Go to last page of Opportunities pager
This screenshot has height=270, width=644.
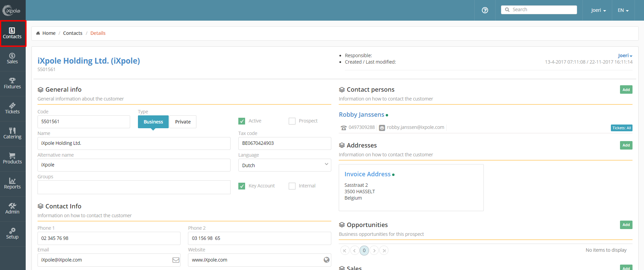tap(384, 250)
